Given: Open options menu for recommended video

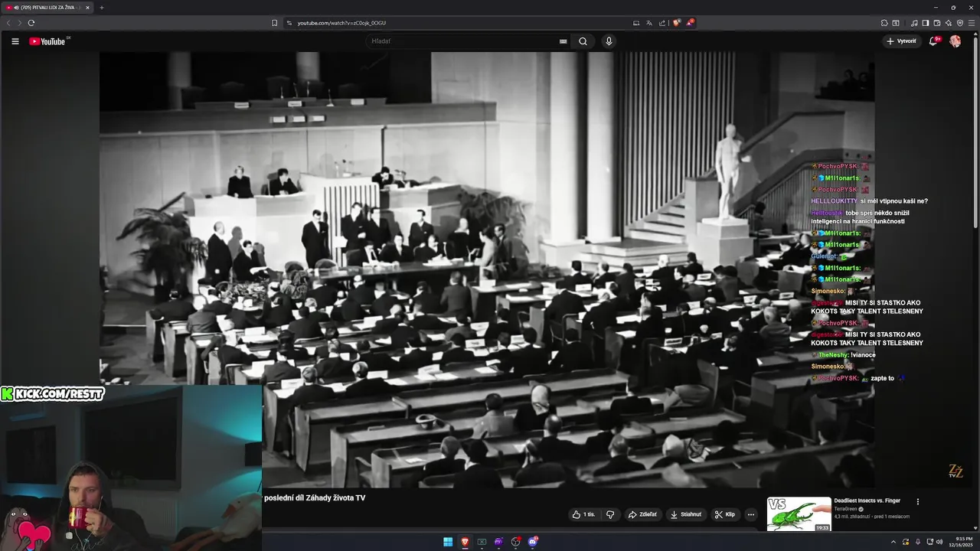Looking at the screenshot, I should tap(918, 502).
